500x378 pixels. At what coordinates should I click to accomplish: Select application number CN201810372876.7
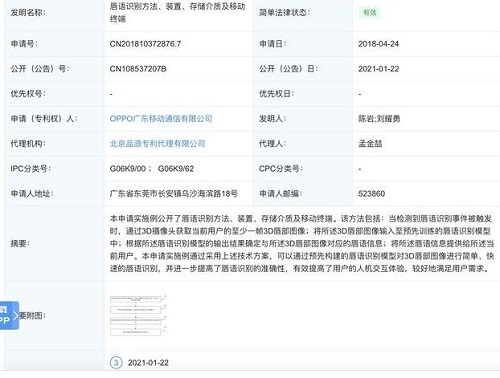pos(145,44)
